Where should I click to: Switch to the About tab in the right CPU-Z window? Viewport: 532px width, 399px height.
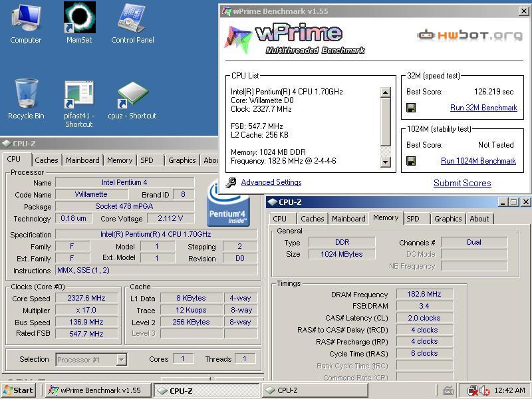[479, 219]
